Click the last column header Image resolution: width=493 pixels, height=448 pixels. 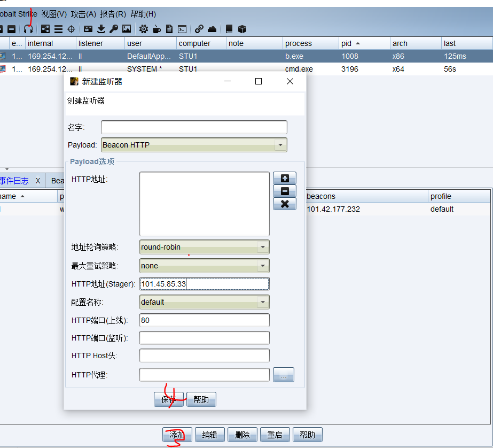click(467, 43)
